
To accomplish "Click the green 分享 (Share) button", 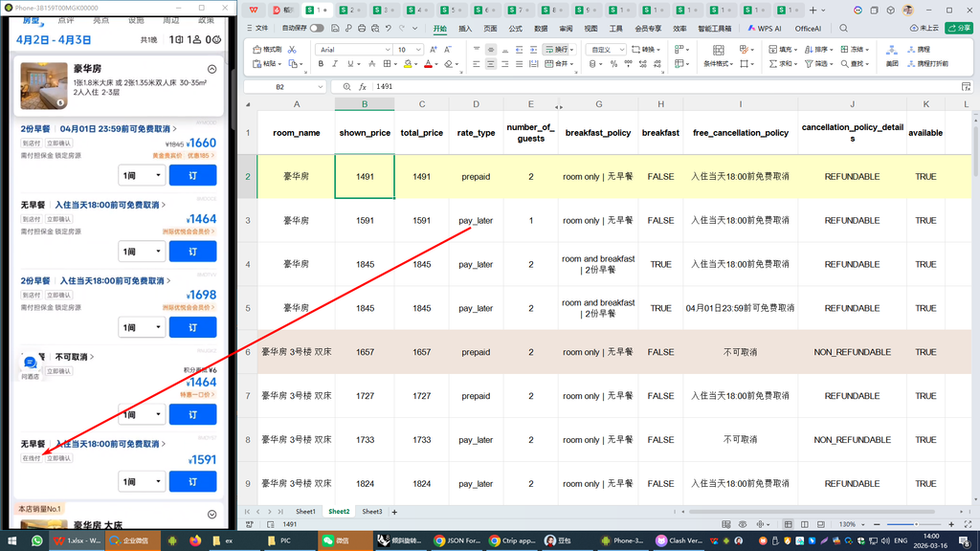I will [x=959, y=28].
